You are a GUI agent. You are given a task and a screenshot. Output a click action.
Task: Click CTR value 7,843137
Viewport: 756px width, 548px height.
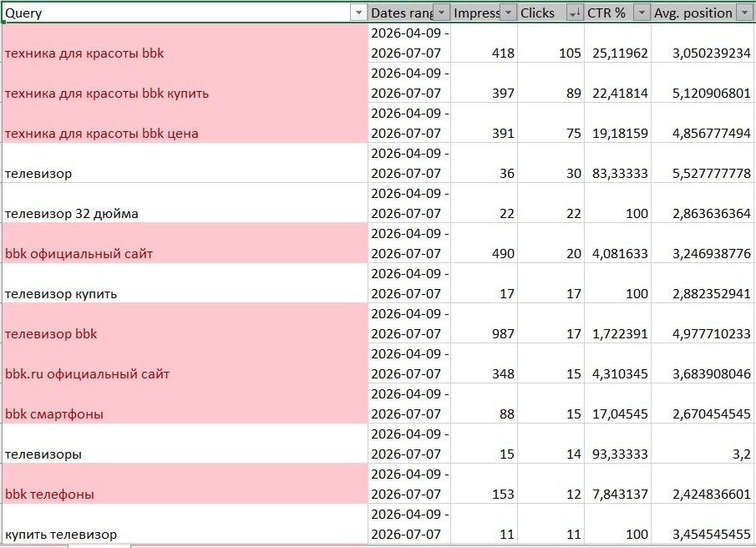click(617, 484)
